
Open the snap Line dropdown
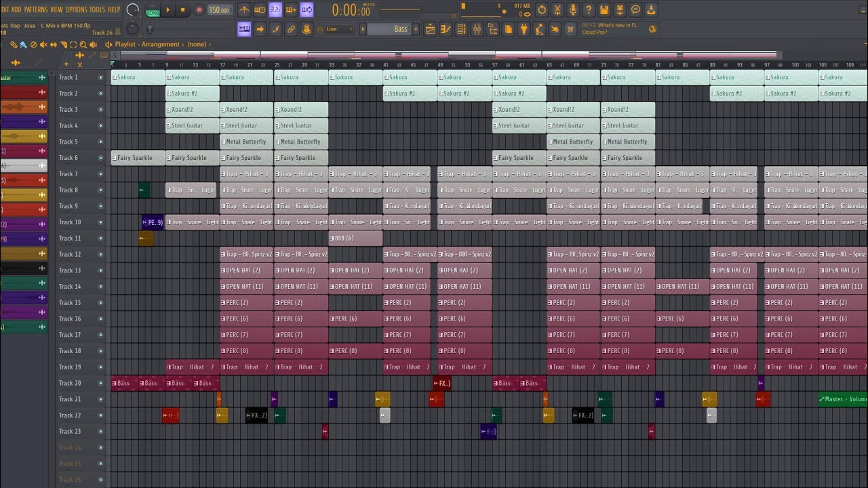pyautogui.click(x=338, y=29)
